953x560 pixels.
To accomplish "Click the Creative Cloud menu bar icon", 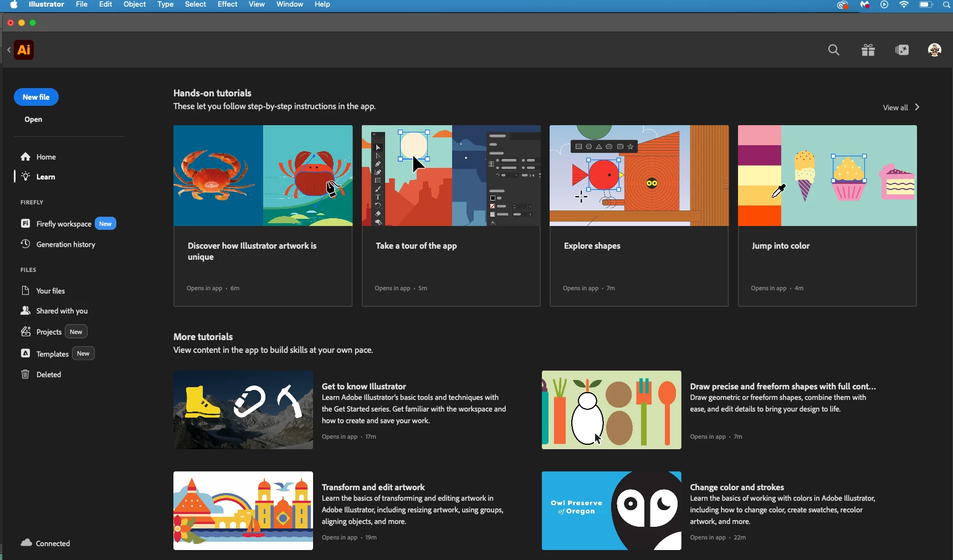I will 843,5.
